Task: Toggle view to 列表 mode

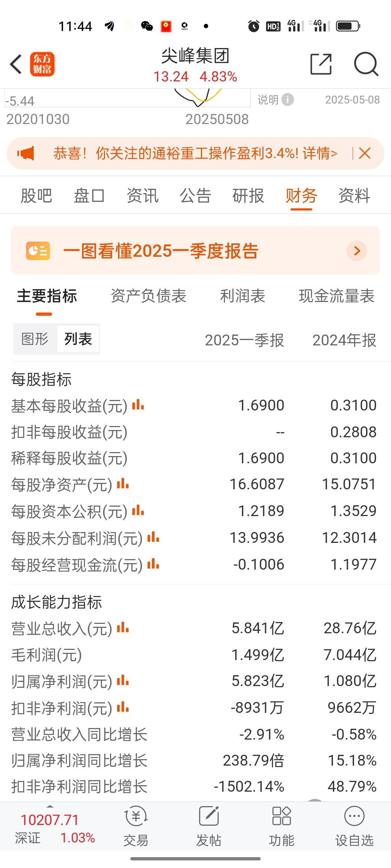Action: tap(78, 339)
